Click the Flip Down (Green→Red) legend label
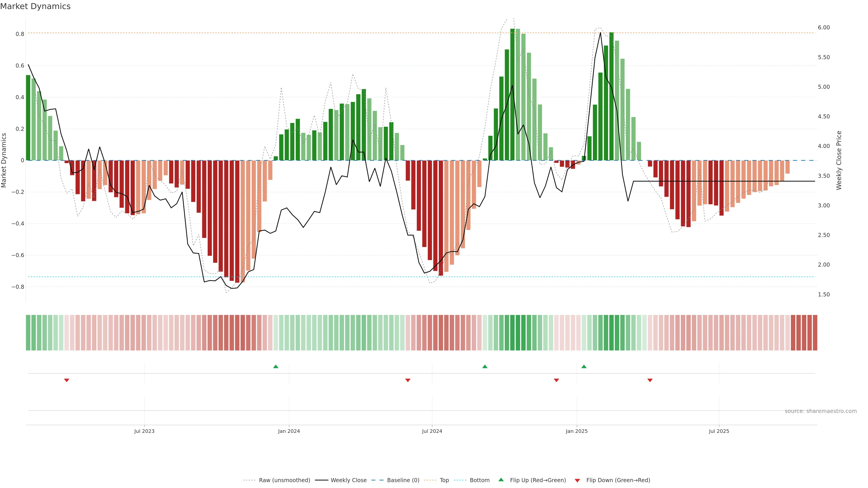 tap(618, 480)
